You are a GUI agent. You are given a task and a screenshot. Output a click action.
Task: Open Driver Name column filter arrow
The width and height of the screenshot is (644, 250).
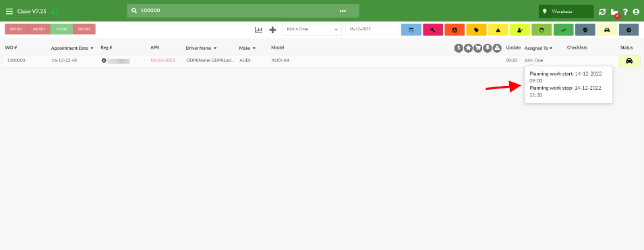tap(215, 49)
